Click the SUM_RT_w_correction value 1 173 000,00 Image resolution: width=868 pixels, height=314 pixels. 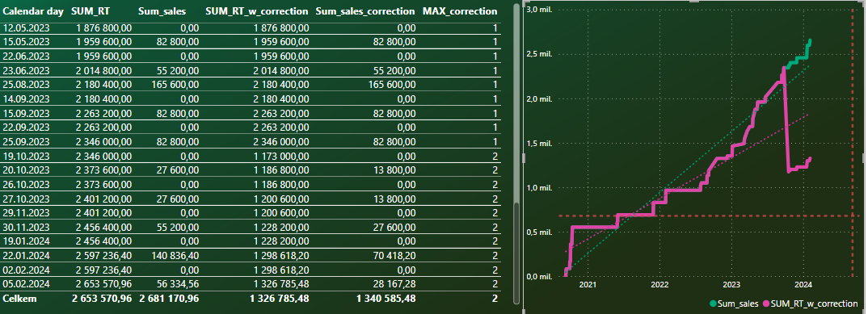281,156
